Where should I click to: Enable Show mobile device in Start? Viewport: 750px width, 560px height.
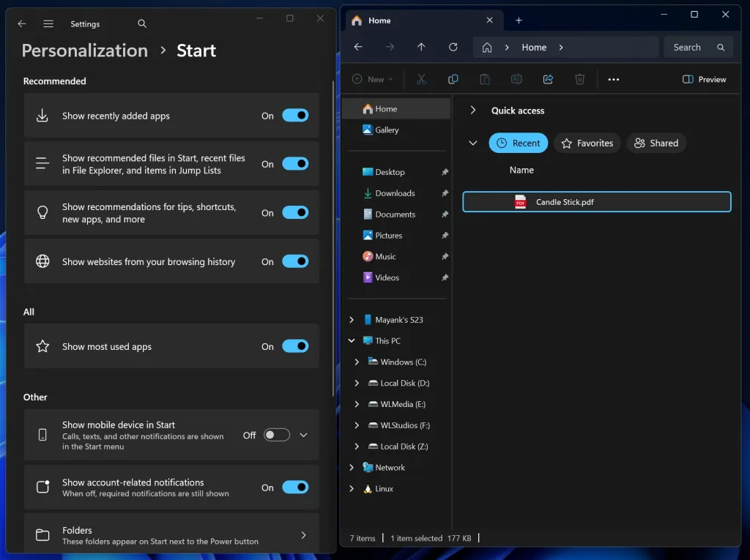[276, 434]
